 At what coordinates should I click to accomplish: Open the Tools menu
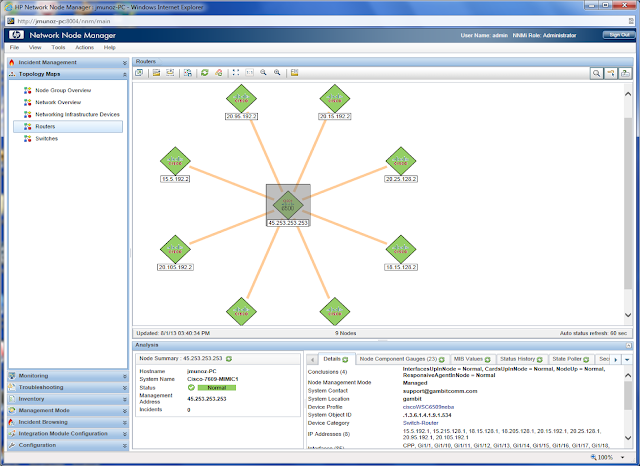(58, 47)
